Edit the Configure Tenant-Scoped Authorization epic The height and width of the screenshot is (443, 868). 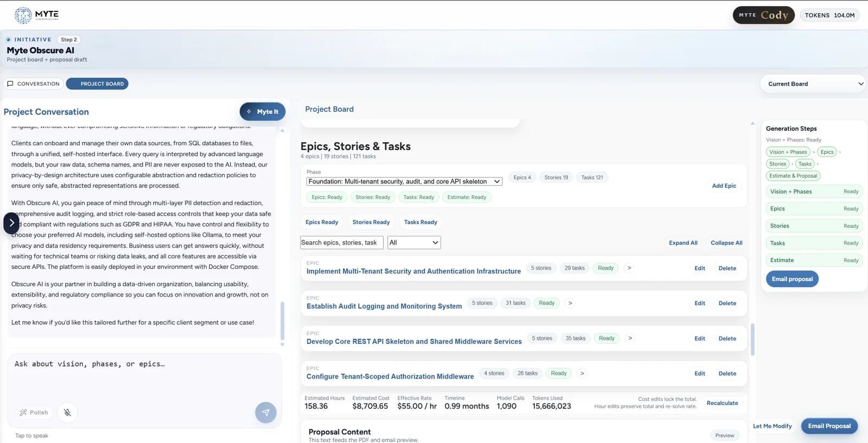pos(700,374)
